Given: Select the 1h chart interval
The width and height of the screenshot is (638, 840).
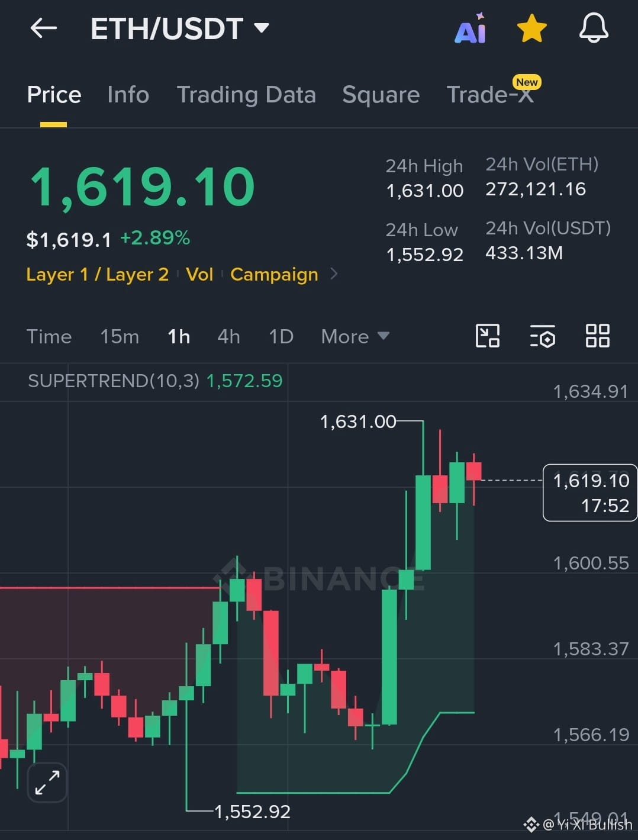Looking at the screenshot, I should (x=179, y=336).
